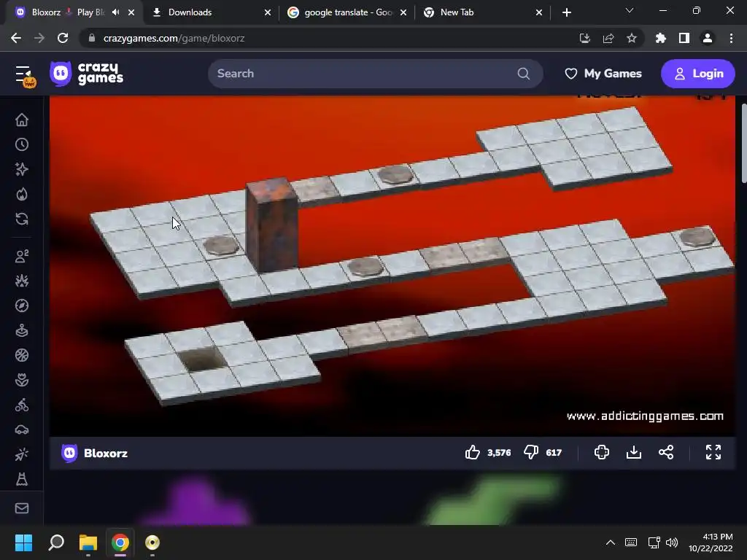The height and width of the screenshot is (560, 747).
Task: Show hidden system tray icons
Action: point(611,542)
